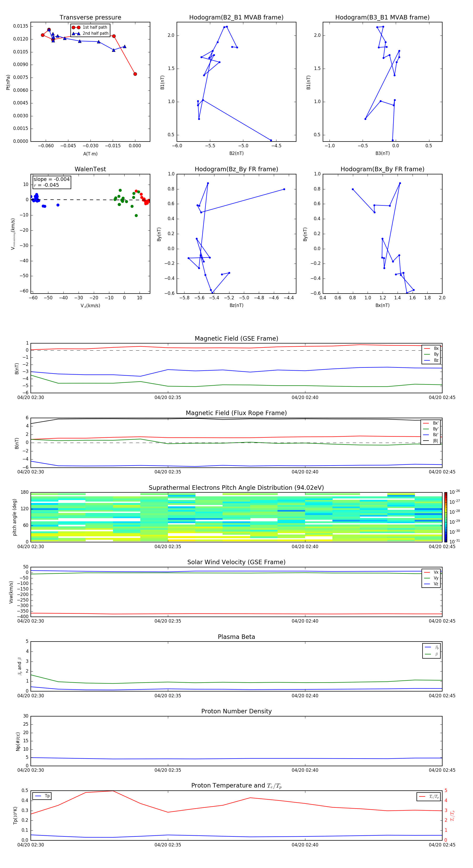Click the 'Vz' legend entry in velocity plot
Viewport: 473px width, 868px height.
[x=431, y=584]
